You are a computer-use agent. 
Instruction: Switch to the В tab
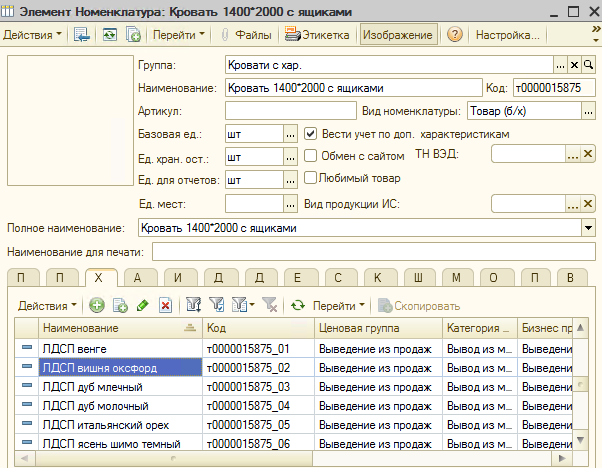[571, 278]
